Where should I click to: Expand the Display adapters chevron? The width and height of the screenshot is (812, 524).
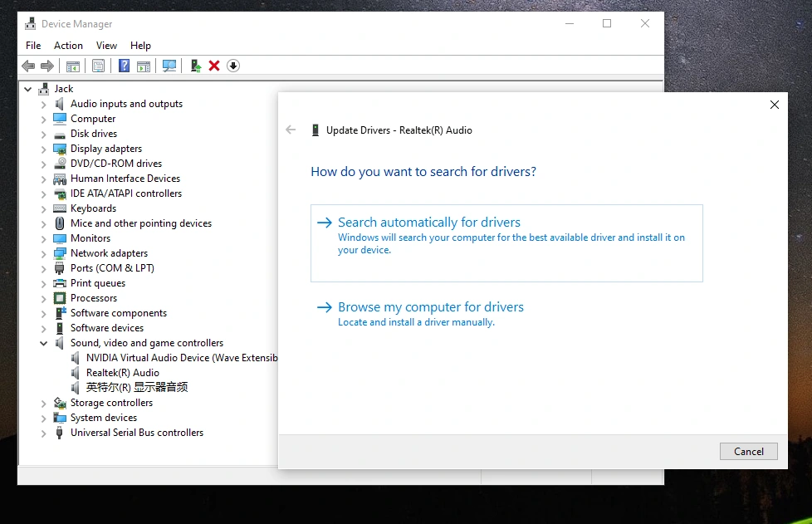pos(43,149)
